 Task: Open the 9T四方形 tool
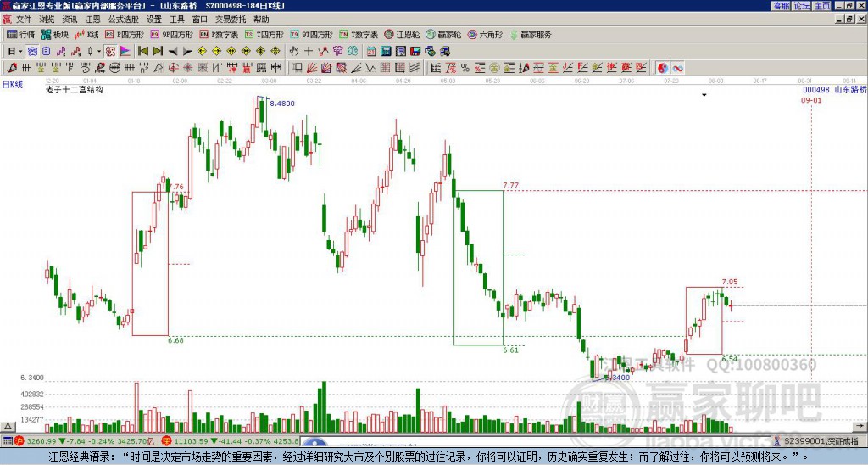(x=312, y=34)
